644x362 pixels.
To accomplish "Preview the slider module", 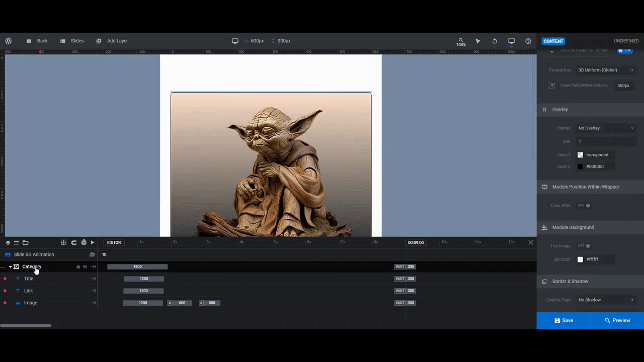I will point(617,320).
